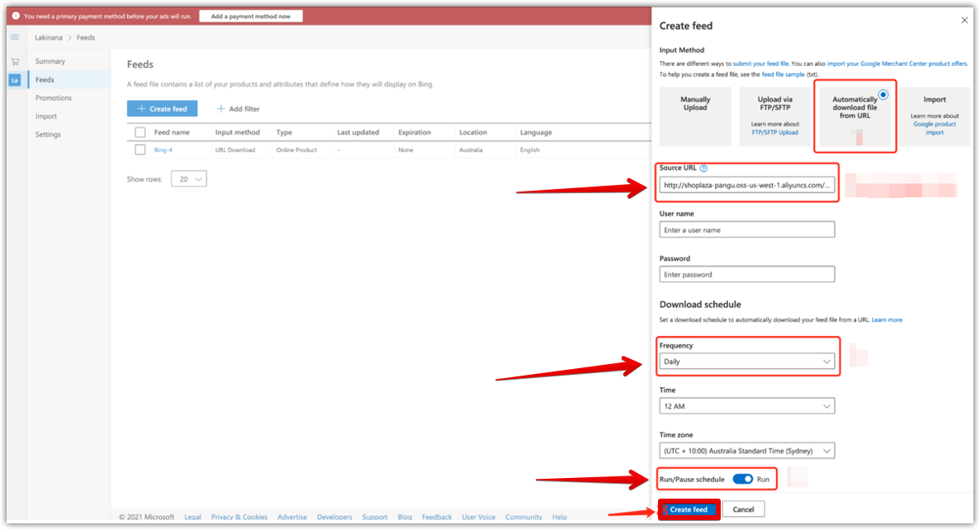Screen dimensions: 980x530
Task: Click the Type column header
Action: (x=284, y=132)
